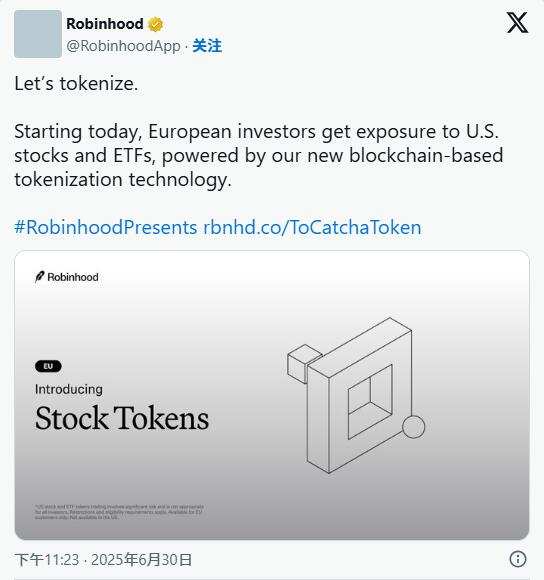Click the Robinhood display name
544x580 pixels.
tap(105, 24)
